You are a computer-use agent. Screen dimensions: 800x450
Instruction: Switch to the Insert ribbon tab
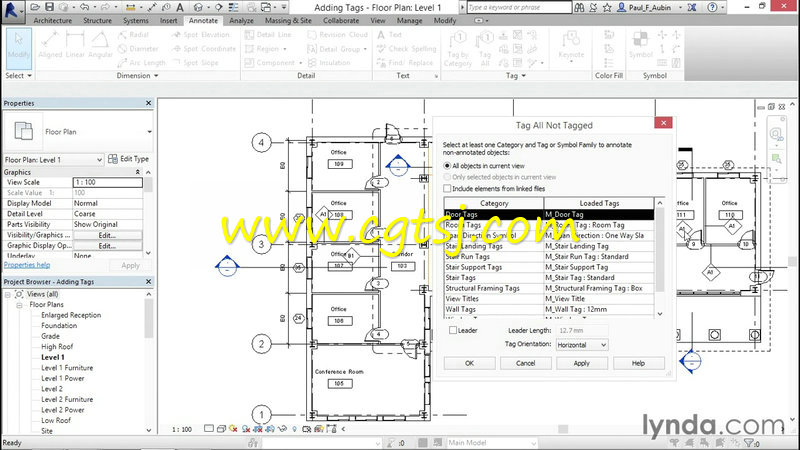(168, 21)
